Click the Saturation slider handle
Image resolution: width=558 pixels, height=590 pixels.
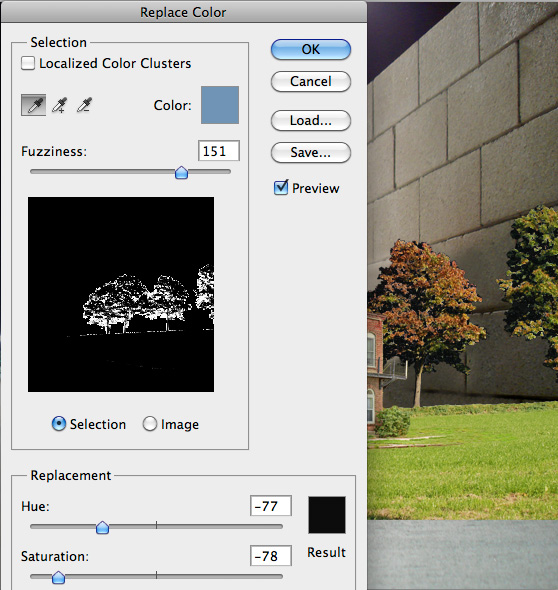click(58, 577)
